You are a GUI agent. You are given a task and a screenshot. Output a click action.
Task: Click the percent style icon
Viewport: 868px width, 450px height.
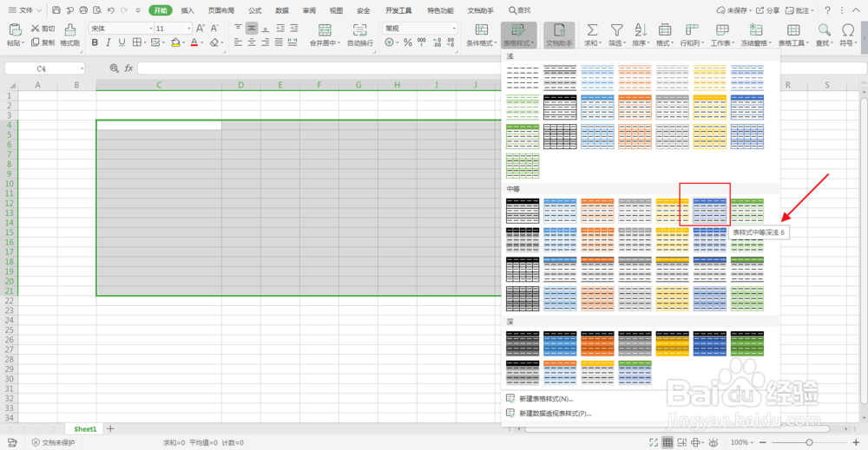[x=408, y=42]
